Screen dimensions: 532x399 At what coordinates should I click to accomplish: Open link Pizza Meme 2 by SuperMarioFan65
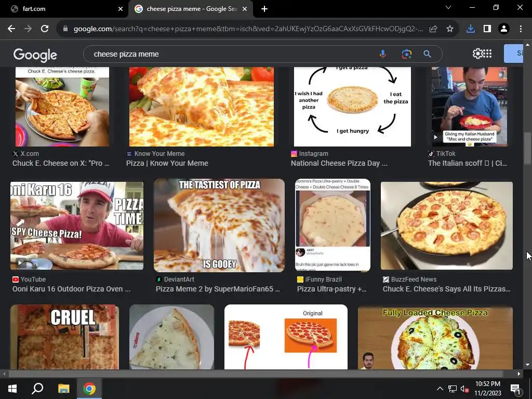(x=218, y=289)
